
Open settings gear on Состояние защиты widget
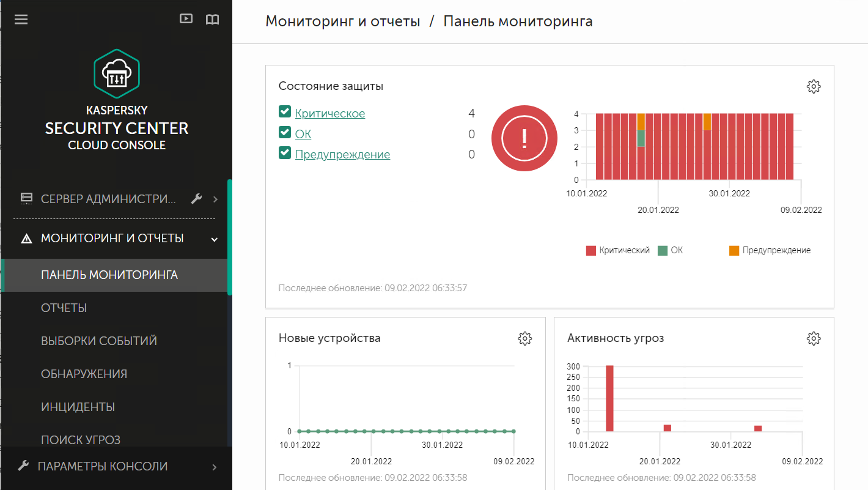[814, 86]
